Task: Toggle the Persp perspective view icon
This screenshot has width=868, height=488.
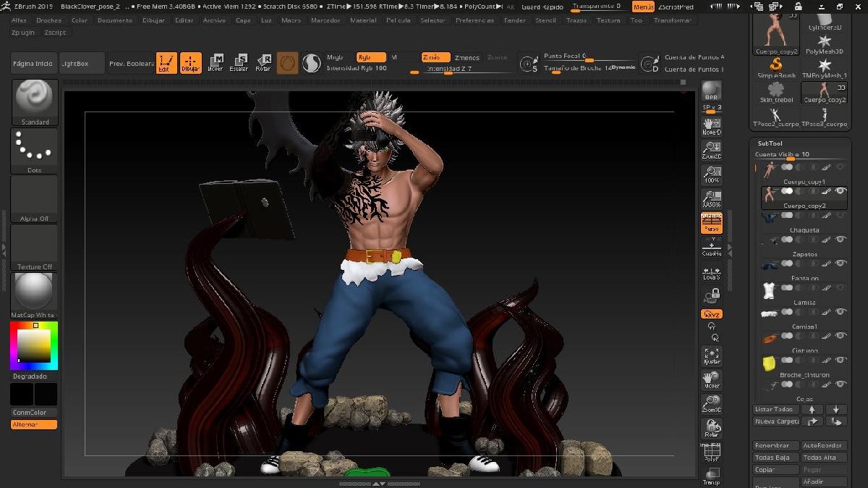Action: [x=711, y=223]
